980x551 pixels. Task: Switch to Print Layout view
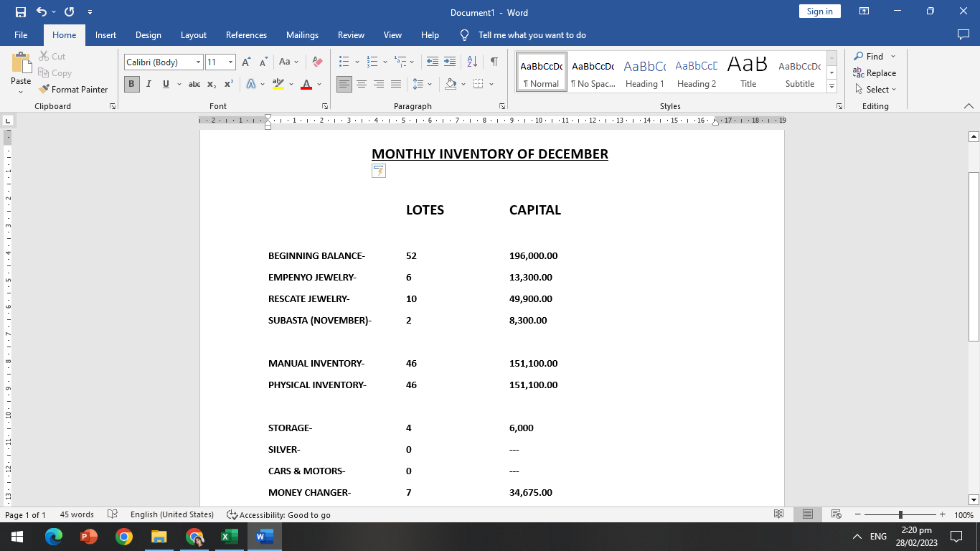[808, 514]
